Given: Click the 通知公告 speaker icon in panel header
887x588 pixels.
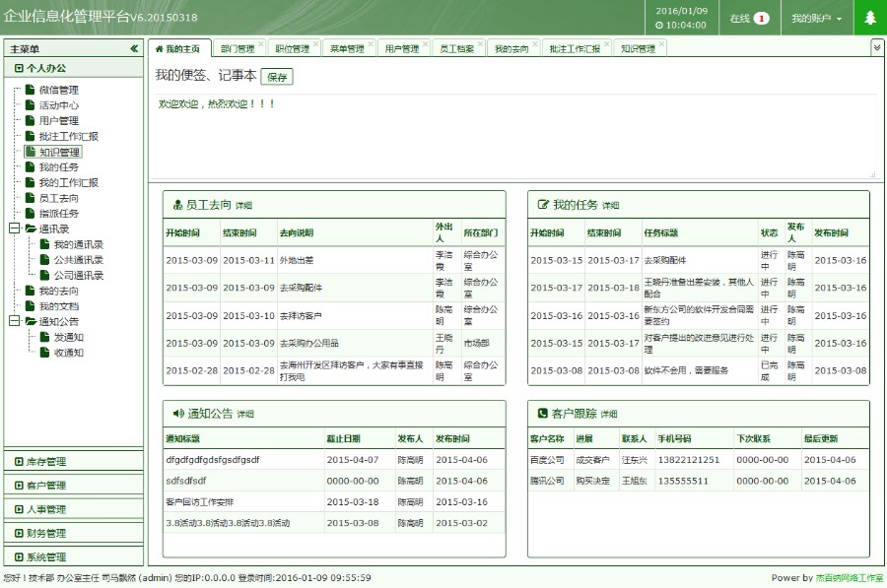Looking at the screenshot, I should [176, 414].
